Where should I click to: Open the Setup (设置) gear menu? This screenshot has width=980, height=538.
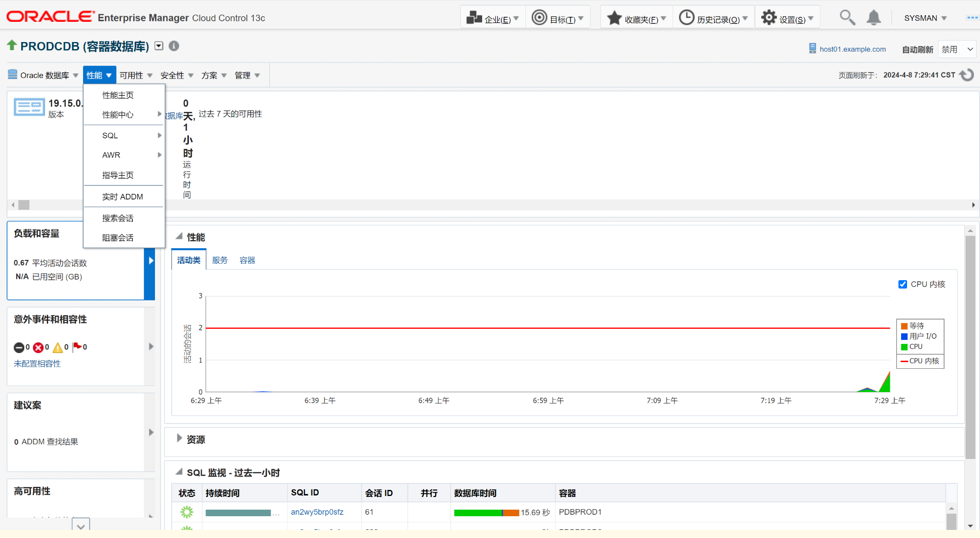769,18
